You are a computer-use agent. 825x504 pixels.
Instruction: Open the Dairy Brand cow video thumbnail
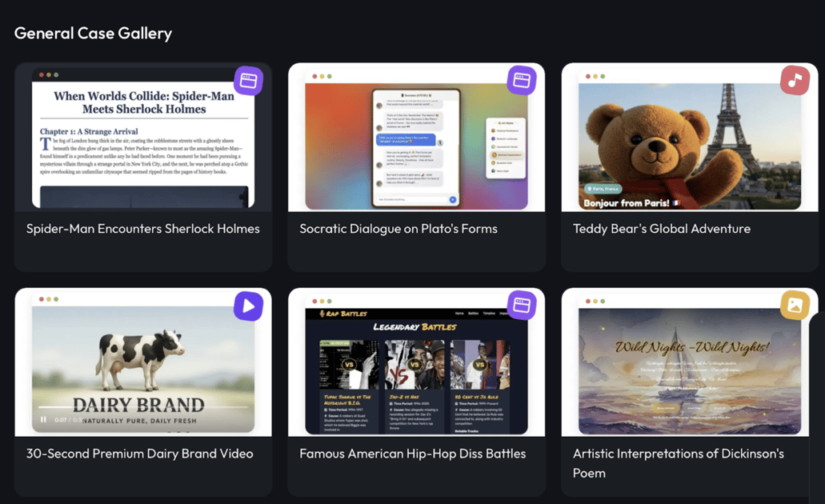pos(143,362)
